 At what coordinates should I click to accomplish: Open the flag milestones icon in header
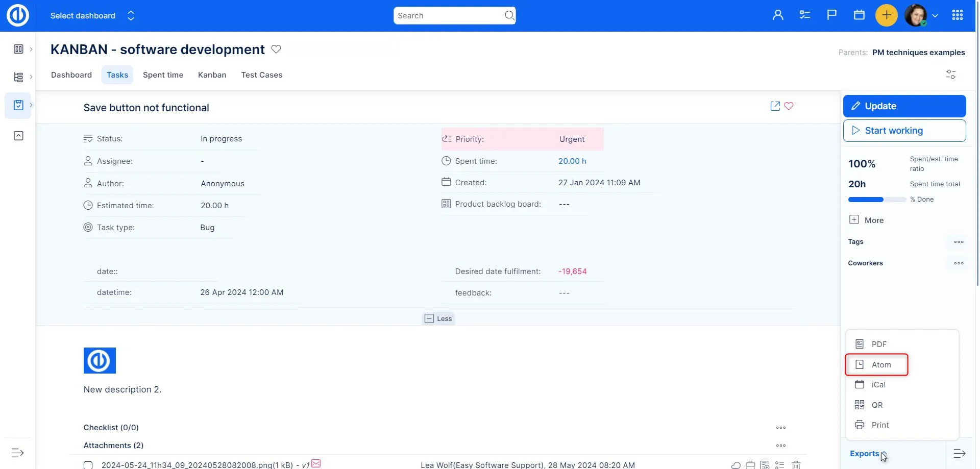click(x=831, y=15)
